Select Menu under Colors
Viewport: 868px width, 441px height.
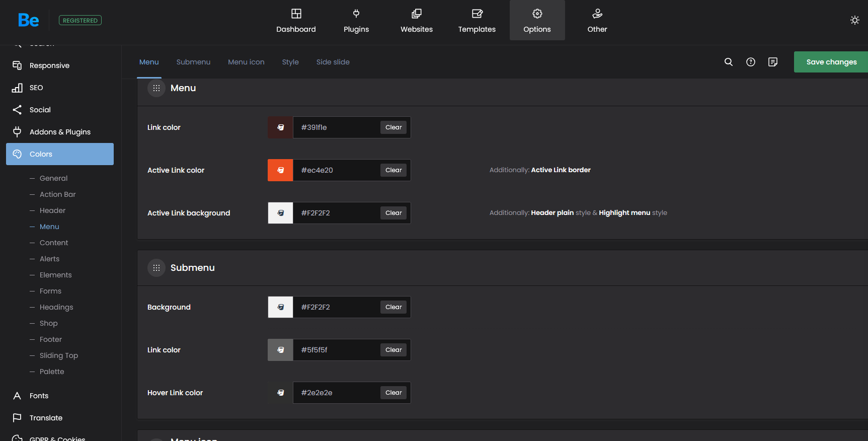(x=49, y=227)
